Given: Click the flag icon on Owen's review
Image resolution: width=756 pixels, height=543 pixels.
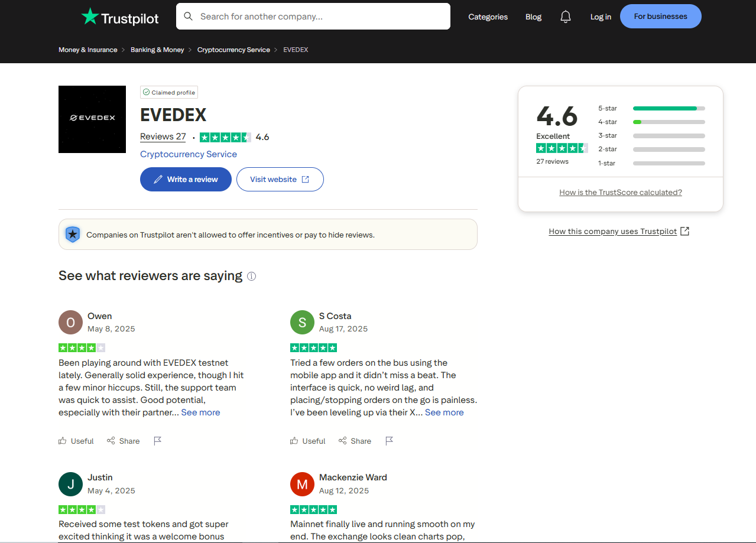Looking at the screenshot, I should 157,440.
